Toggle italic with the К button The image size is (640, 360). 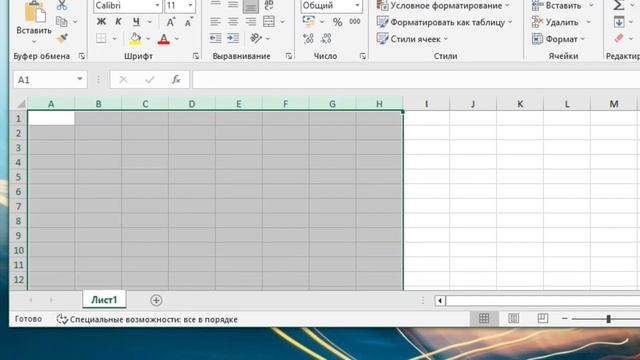point(118,22)
